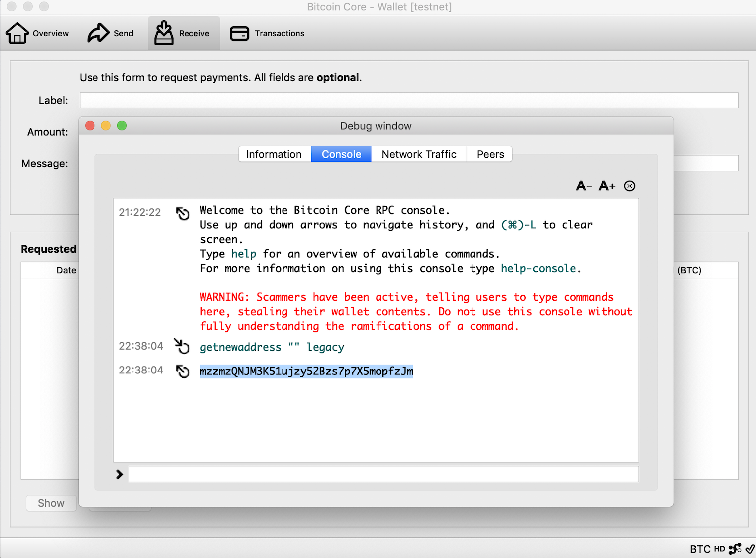Click the HD wallet status icon

pos(720,549)
